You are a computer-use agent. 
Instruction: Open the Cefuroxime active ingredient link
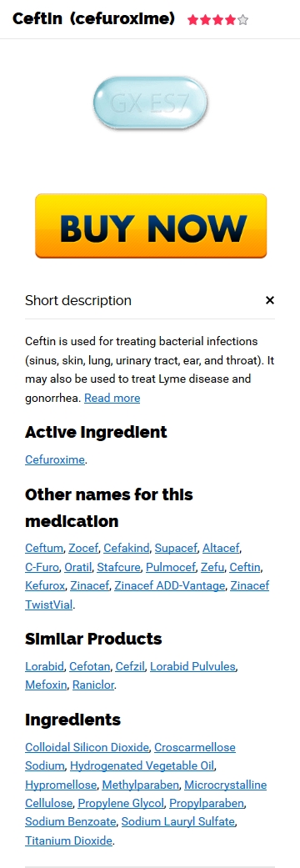click(55, 459)
